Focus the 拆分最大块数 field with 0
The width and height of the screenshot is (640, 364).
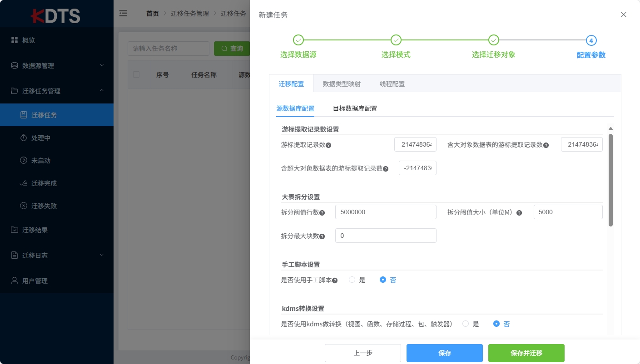coord(386,236)
